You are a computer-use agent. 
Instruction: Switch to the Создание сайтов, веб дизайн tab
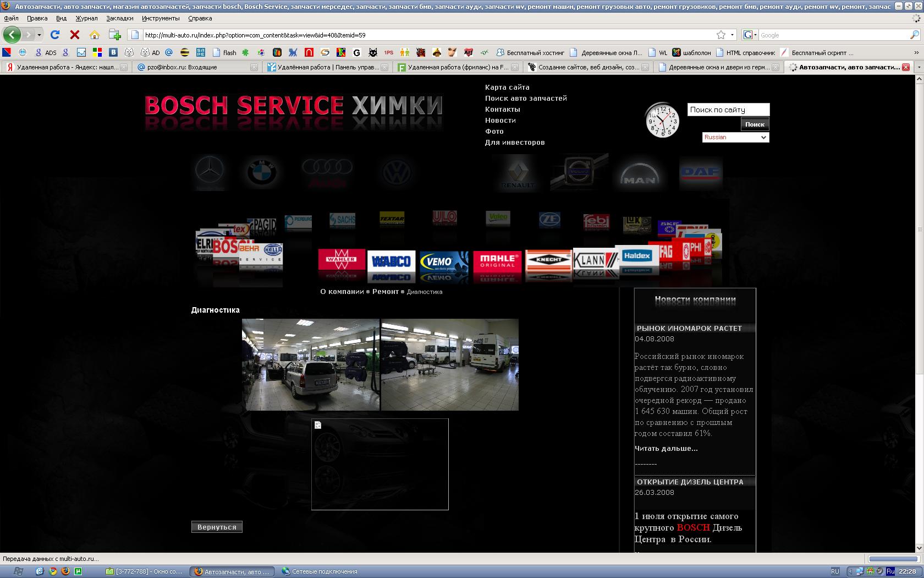point(588,67)
